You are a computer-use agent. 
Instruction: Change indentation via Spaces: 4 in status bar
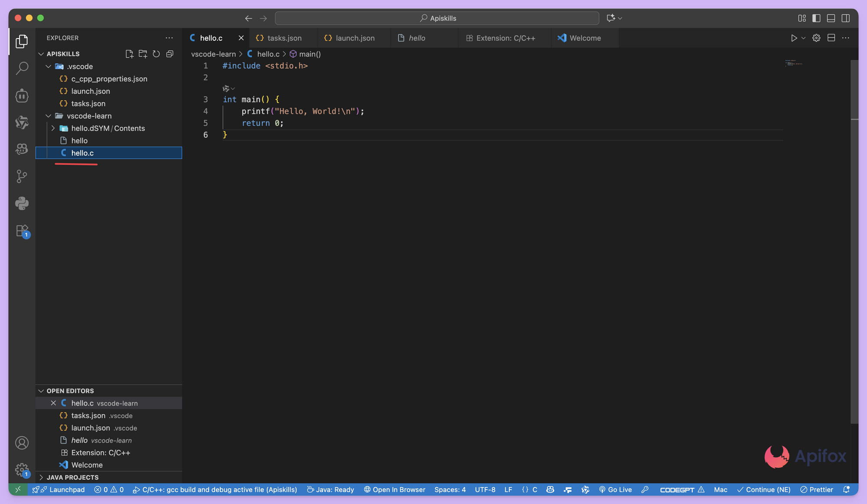tap(450, 489)
